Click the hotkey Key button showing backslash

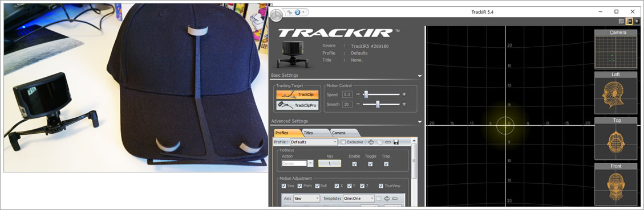330,163
